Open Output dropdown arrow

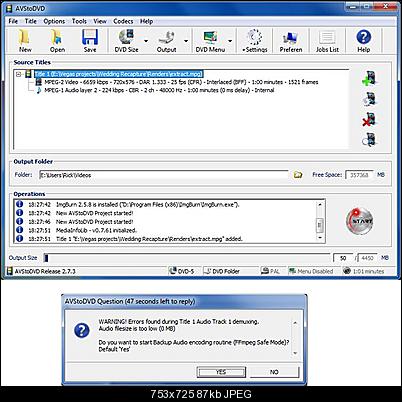186,41
